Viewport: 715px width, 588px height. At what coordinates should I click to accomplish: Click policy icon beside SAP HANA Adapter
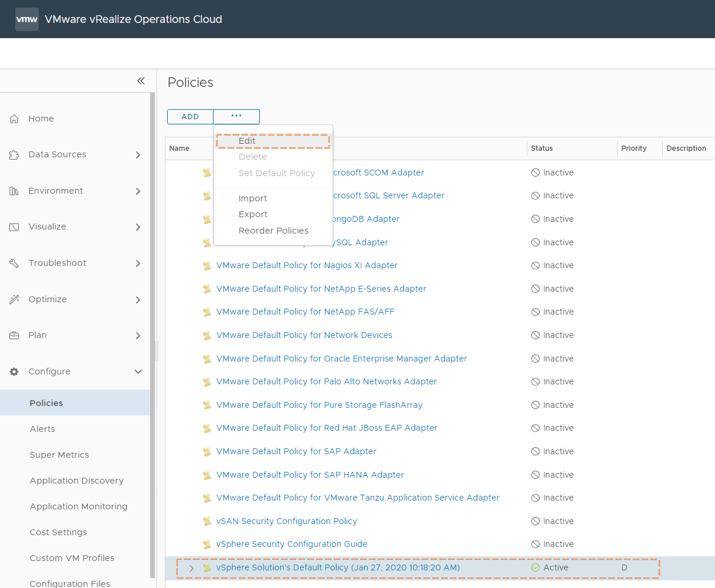[207, 475]
